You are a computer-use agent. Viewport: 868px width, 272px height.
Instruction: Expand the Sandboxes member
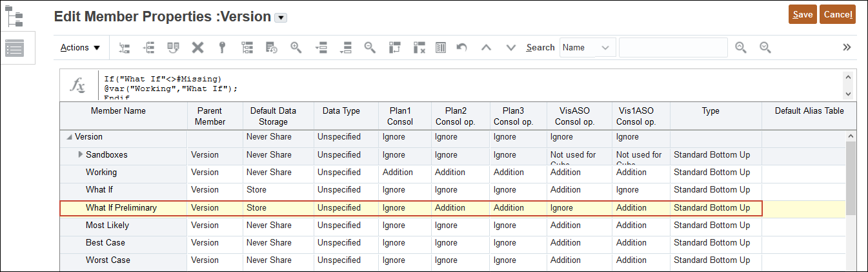pos(81,154)
